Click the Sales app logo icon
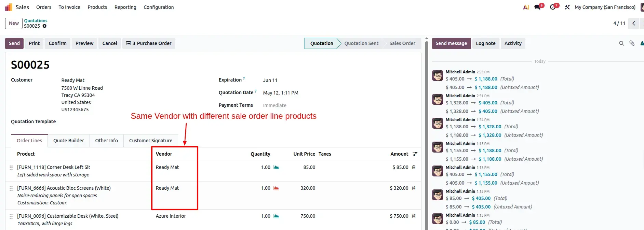Screen dimensions: 644x230 (x=9, y=7)
